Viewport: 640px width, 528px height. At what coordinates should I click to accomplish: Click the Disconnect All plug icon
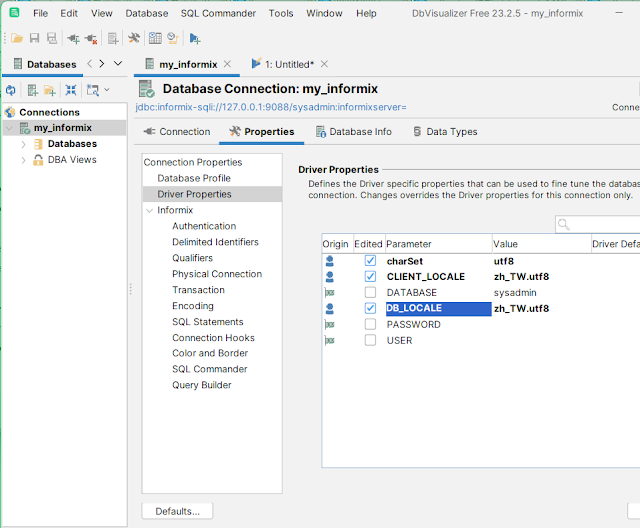click(x=91, y=39)
